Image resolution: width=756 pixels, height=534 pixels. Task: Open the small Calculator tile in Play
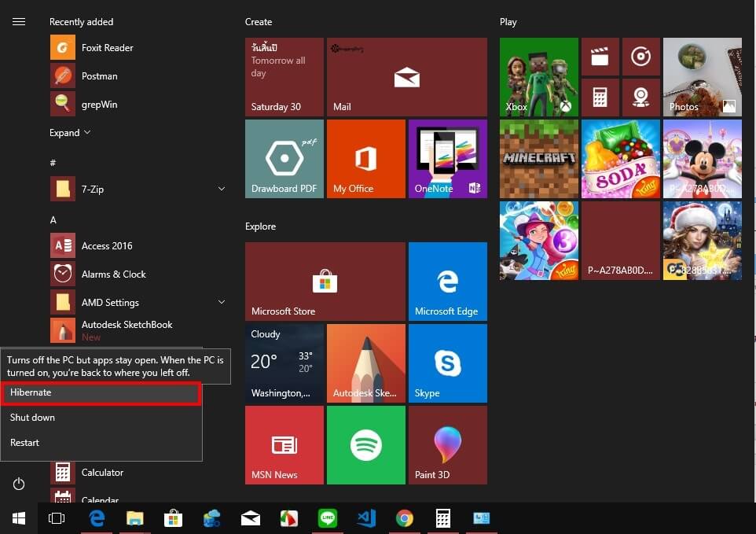tap(600, 98)
